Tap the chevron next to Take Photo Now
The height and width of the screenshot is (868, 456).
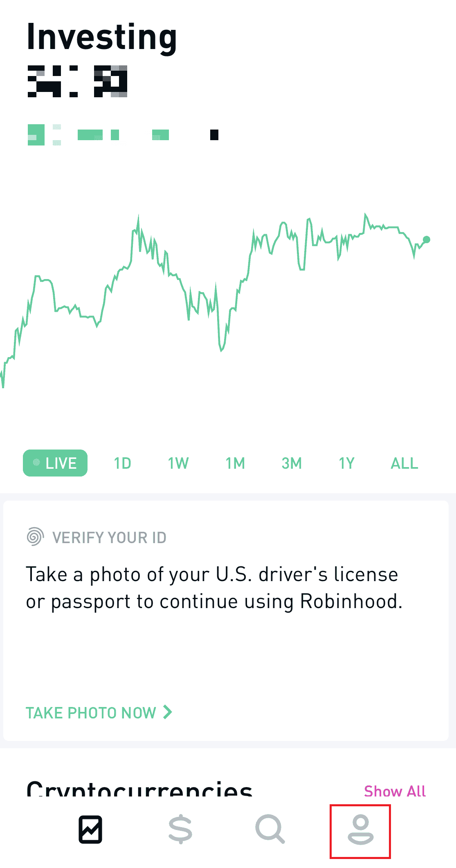click(167, 712)
